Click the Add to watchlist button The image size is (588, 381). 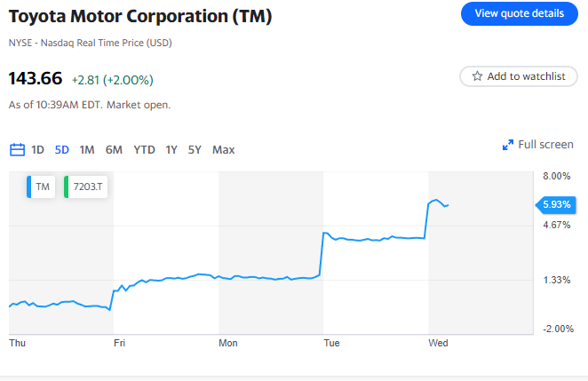(x=519, y=76)
